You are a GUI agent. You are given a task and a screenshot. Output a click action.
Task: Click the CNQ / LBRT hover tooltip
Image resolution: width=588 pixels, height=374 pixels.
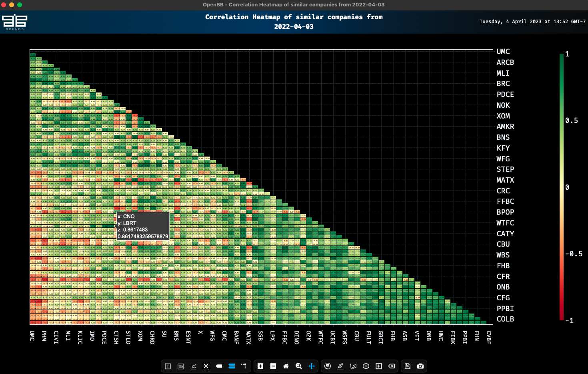[143, 226]
